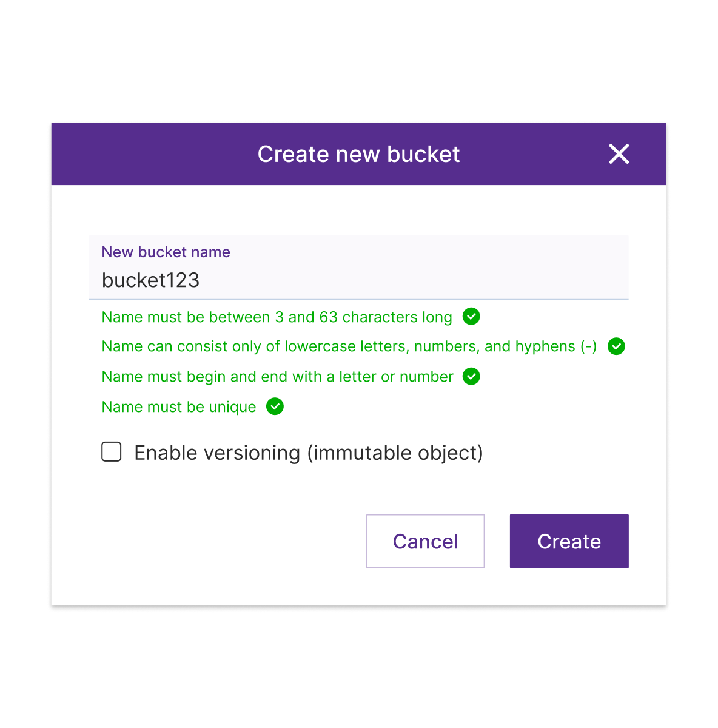Image resolution: width=718 pixels, height=728 pixels.
Task: Click the checkmark beside the begin and end rule
Action: click(471, 376)
